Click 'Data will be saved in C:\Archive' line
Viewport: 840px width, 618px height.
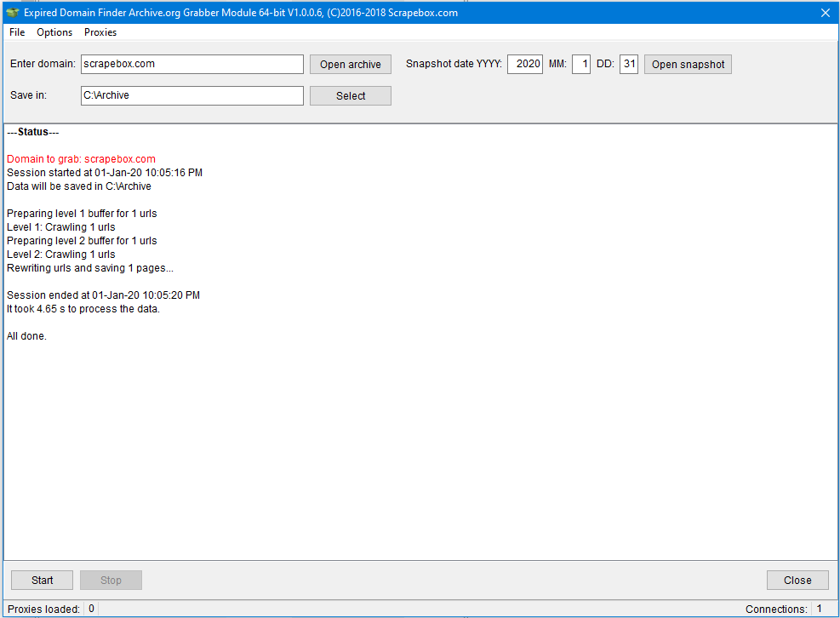point(79,186)
